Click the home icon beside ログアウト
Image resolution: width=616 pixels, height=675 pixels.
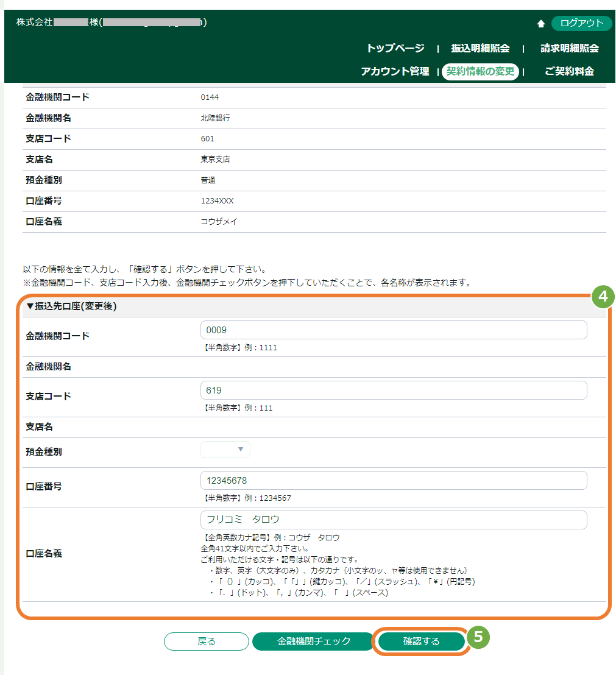pyautogui.click(x=541, y=24)
